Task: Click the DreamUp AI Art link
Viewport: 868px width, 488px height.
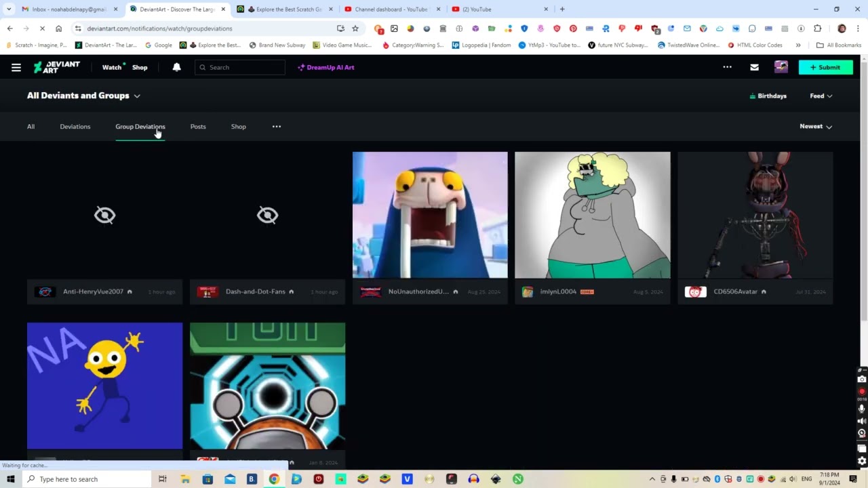Action: tap(326, 67)
